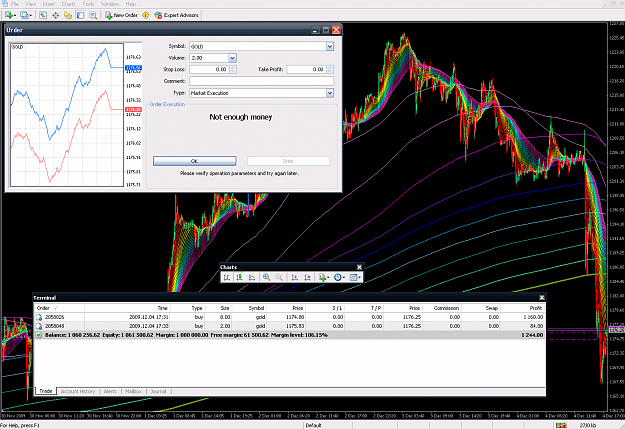Open the Profiles toolbar icon
Screen dimensions: 625x429
[x=26, y=15]
